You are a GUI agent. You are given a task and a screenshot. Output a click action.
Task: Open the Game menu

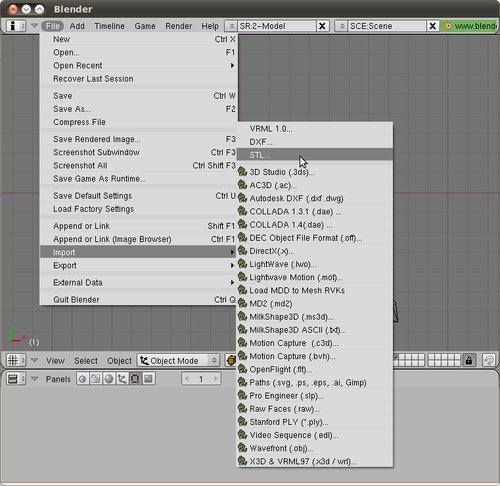145,26
